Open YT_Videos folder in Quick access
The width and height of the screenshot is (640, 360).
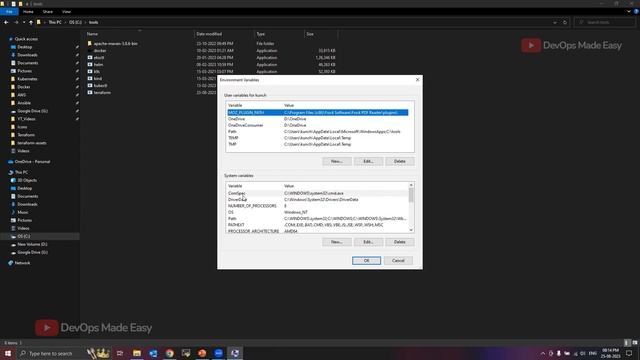pos(26,119)
